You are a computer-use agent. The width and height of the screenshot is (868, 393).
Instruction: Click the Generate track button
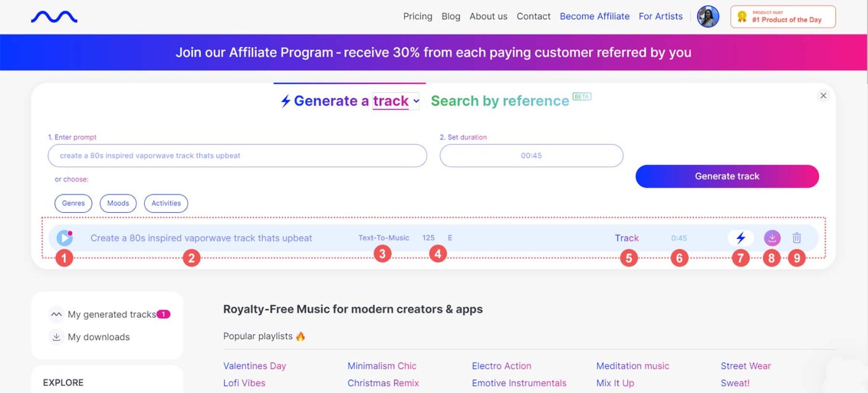click(x=727, y=176)
